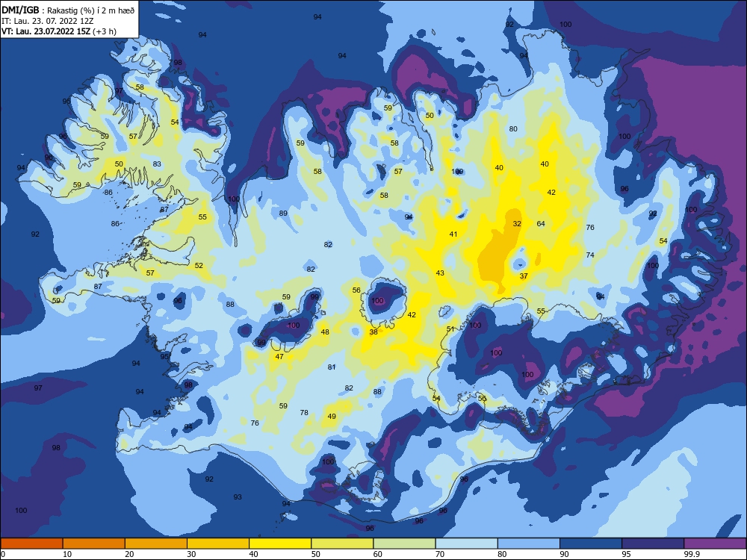Click the 70–80 light blue legend swatch
Screen dimensions: 747x560
[x=466, y=544]
